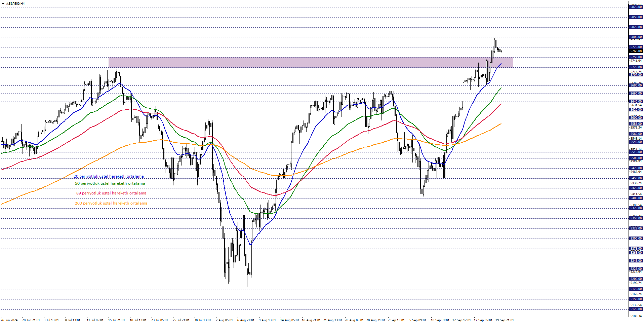Click the '3 Jul 13:01' time axis label

(51, 320)
